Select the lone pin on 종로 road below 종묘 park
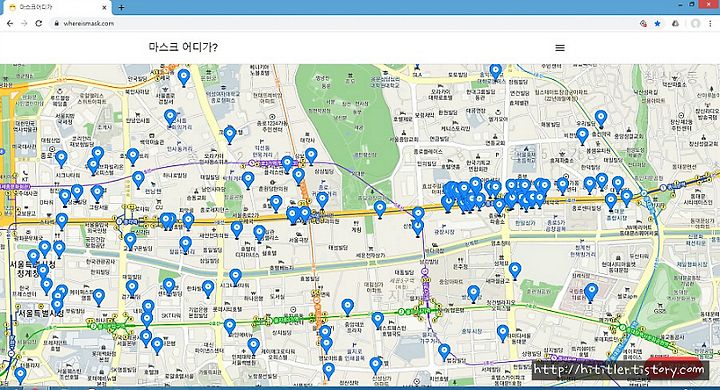Image resolution: width=720 pixels, height=390 pixels. 380,209
